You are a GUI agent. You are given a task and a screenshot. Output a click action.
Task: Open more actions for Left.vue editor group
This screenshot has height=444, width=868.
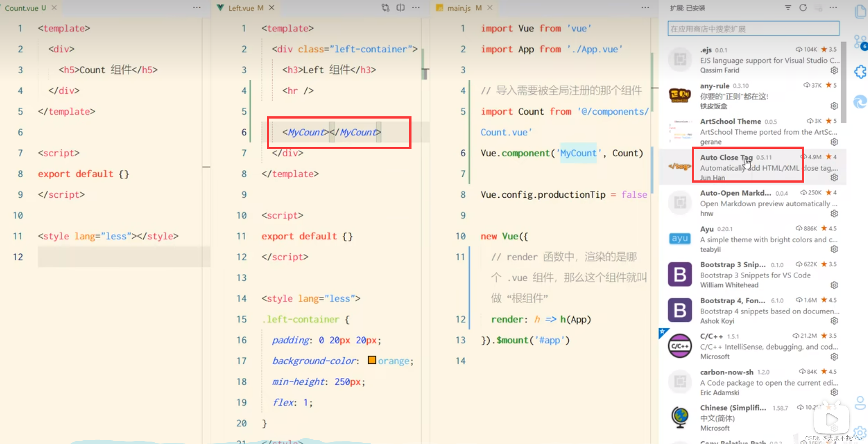pyautogui.click(x=416, y=7)
